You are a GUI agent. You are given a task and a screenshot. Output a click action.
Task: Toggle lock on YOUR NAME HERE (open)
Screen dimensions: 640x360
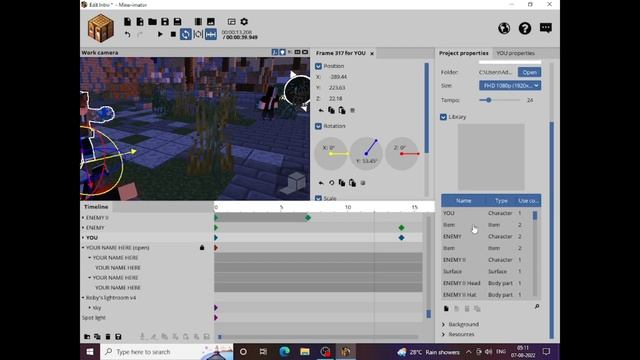[x=202, y=247]
